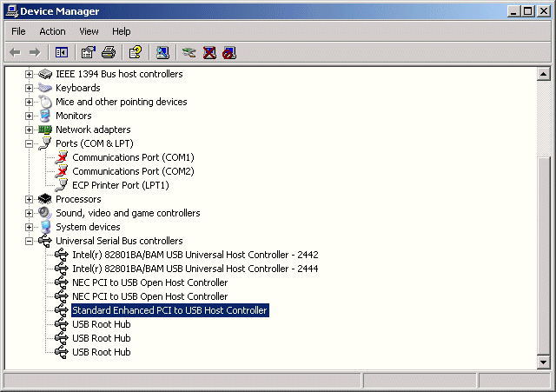
Task: Scan for hardware changes toolbar icon
Action: [x=162, y=53]
